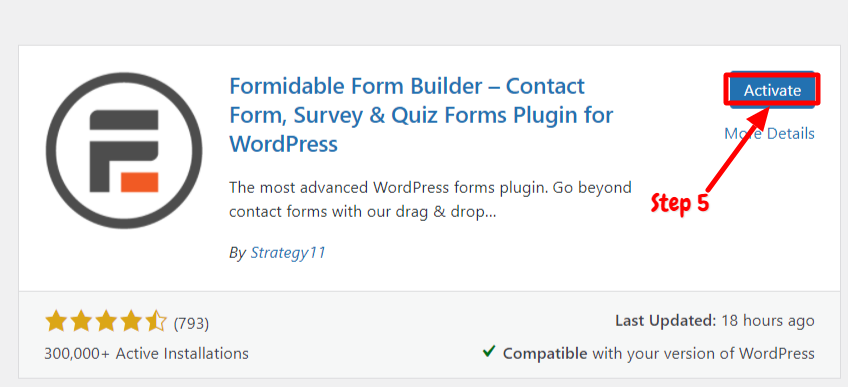Screen dimensions: 848x387
Task: Click the half-filled fifth rating star
Action: tap(156, 321)
